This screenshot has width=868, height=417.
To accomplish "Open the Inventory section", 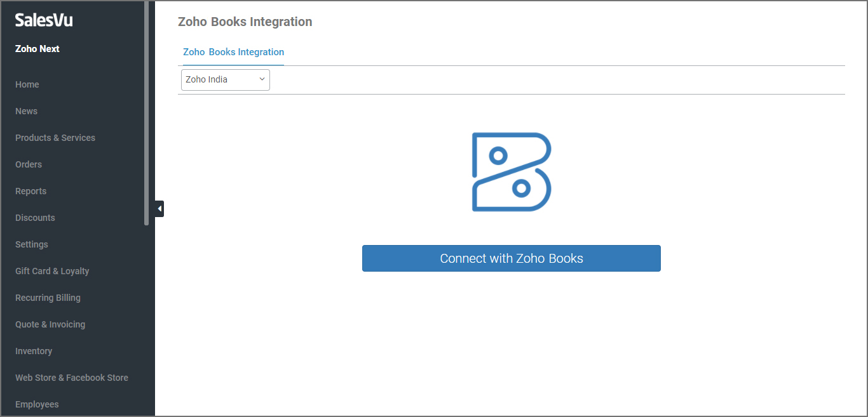I will pyautogui.click(x=34, y=351).
